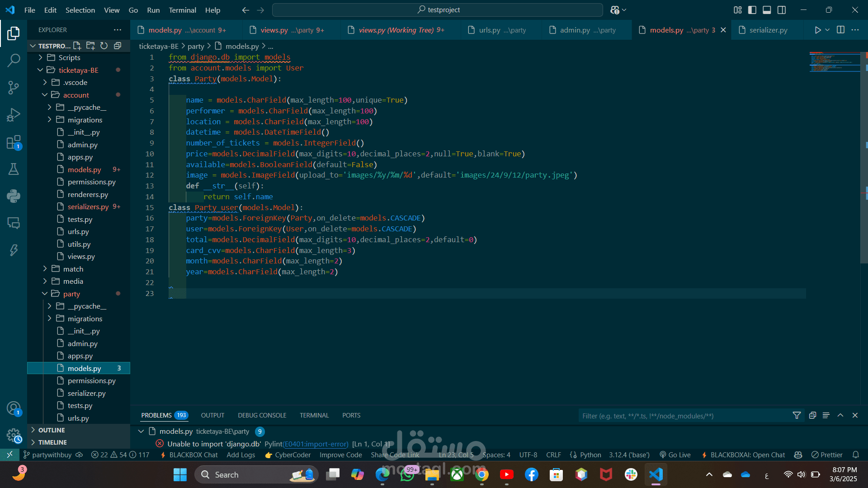Switch to the DEBUG CONSOLE tab
The image size is (868, 488).
click(x=262, y=415)
